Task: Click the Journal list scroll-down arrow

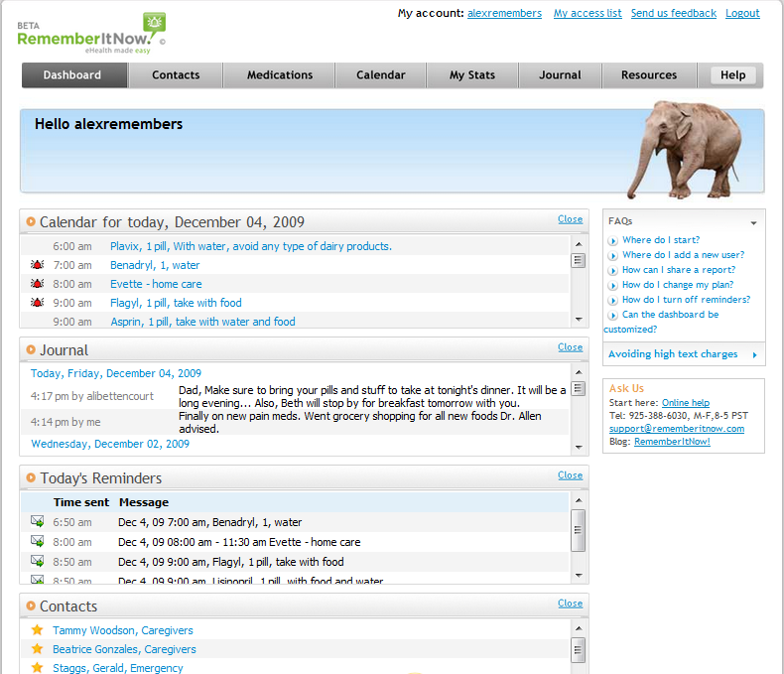Action: pyautogui.click(x=579, y=447)
